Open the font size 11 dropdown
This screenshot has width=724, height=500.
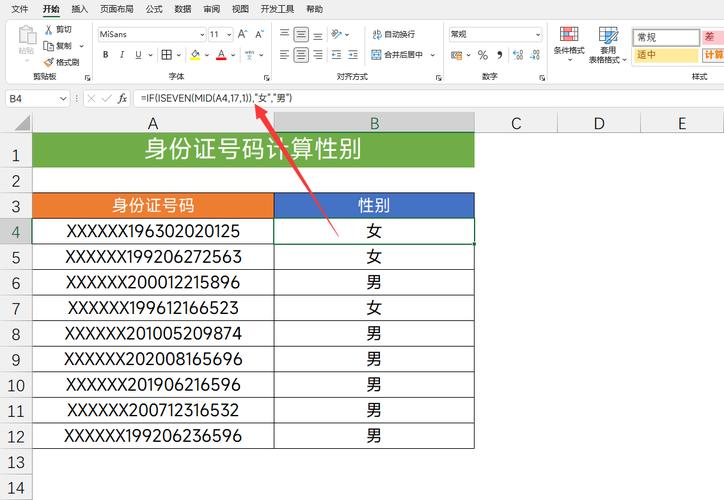229,35
